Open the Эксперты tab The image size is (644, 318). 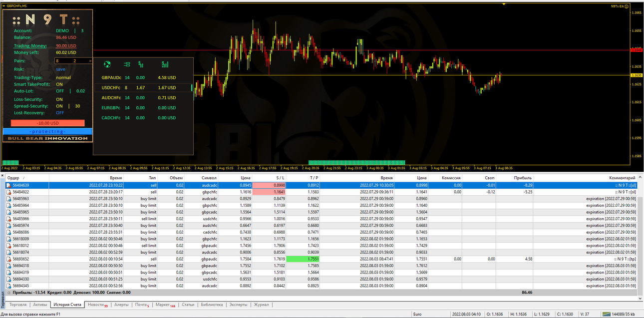[238, 305]
